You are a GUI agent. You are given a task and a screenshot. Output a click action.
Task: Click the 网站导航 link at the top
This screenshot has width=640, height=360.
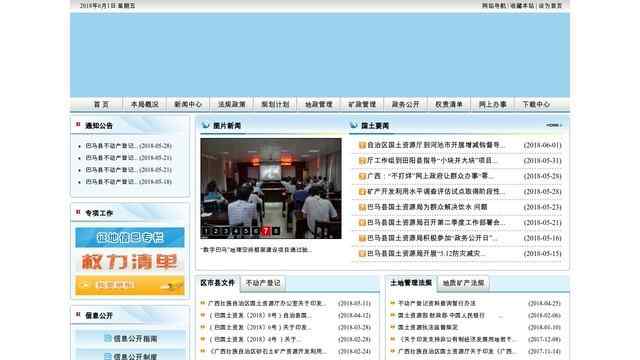pos(494,6)
